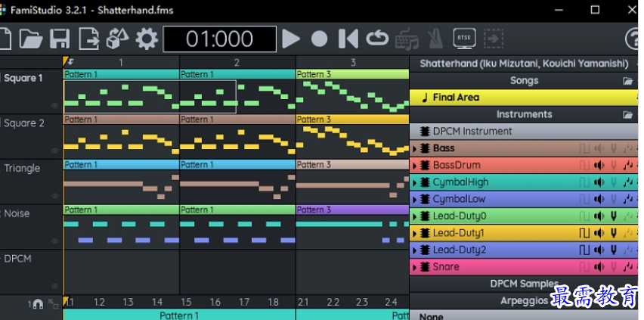
Task: Expand the CymbalHigh instrument
Action: 414,182
